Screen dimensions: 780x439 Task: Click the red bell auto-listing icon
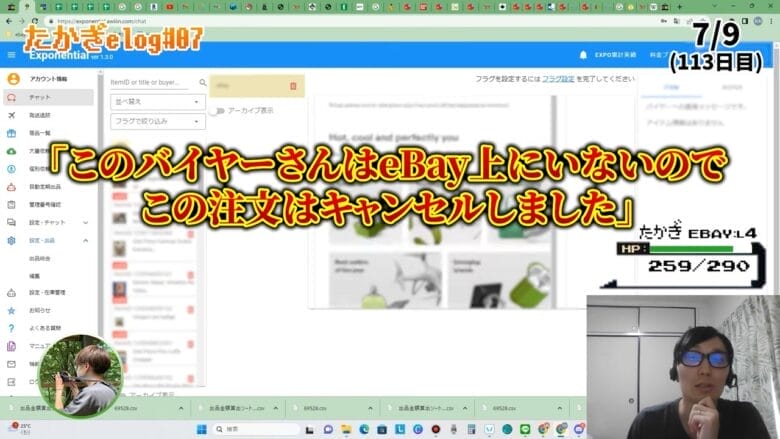11,187
